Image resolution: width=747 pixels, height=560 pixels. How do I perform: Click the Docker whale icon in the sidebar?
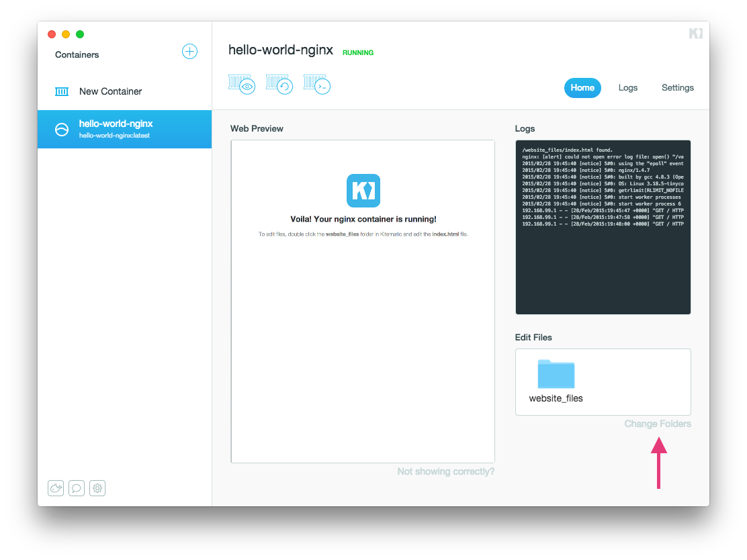56,488
